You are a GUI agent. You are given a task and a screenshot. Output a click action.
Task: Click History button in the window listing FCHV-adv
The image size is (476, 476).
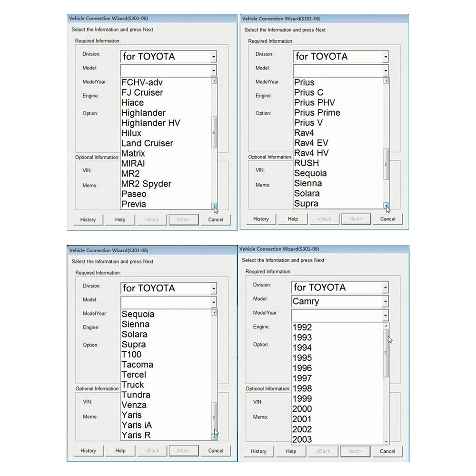tap(88, 219)
